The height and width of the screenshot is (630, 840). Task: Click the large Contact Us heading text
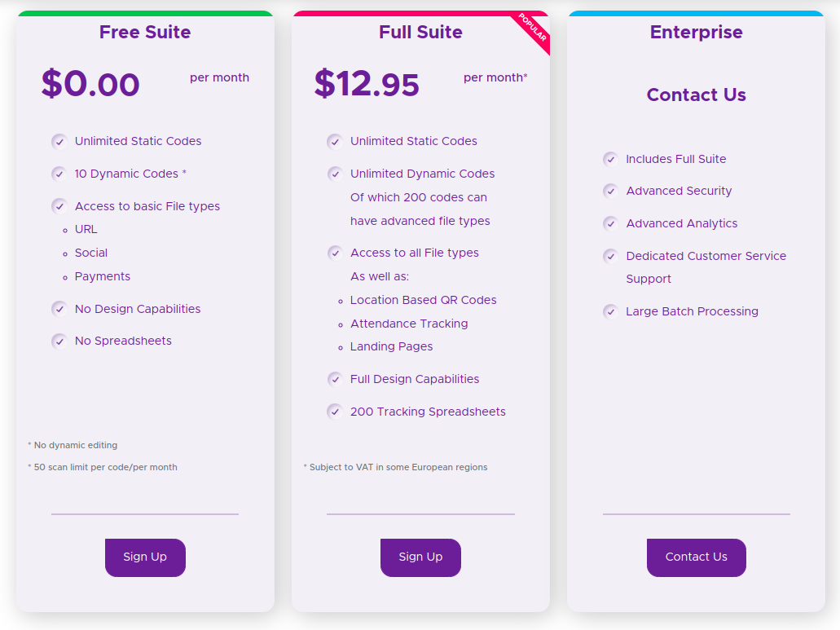pyautogui.click(x=696, y=95)
